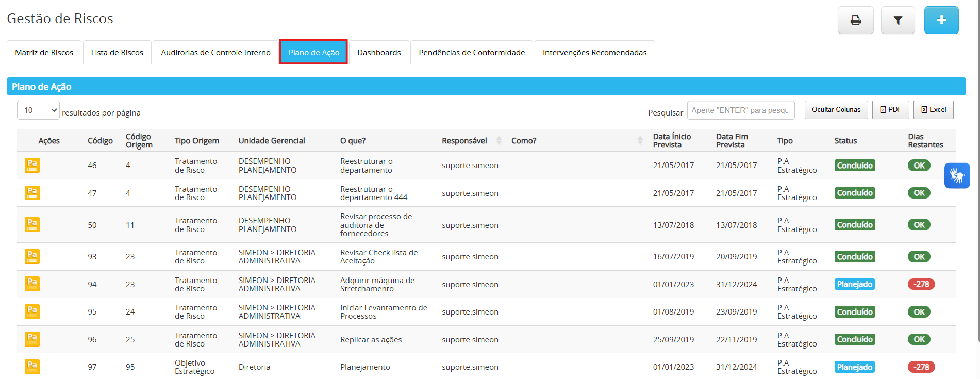Sort using the Como? column arrows
The width and height of the screenshot is (980, 379).
(x=640, y=141)
